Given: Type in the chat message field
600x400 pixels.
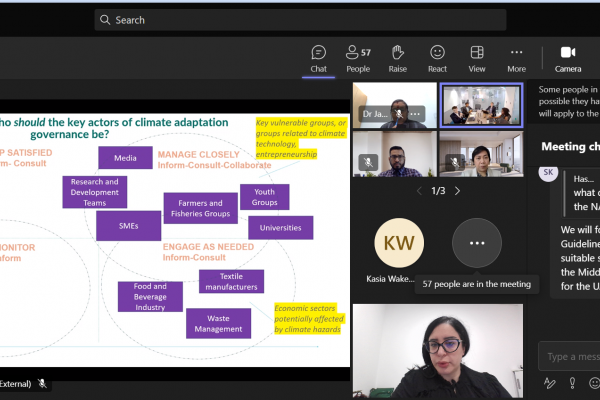Looking at the screenshot, I should [x=570, y=356].
